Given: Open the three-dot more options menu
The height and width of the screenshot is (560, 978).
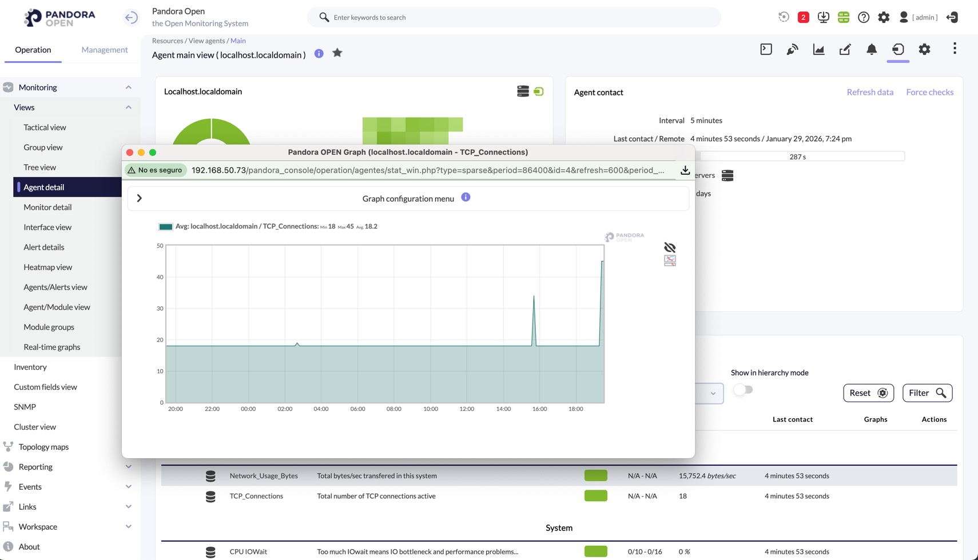Looking at the screenshot, I should pos(955,49).
